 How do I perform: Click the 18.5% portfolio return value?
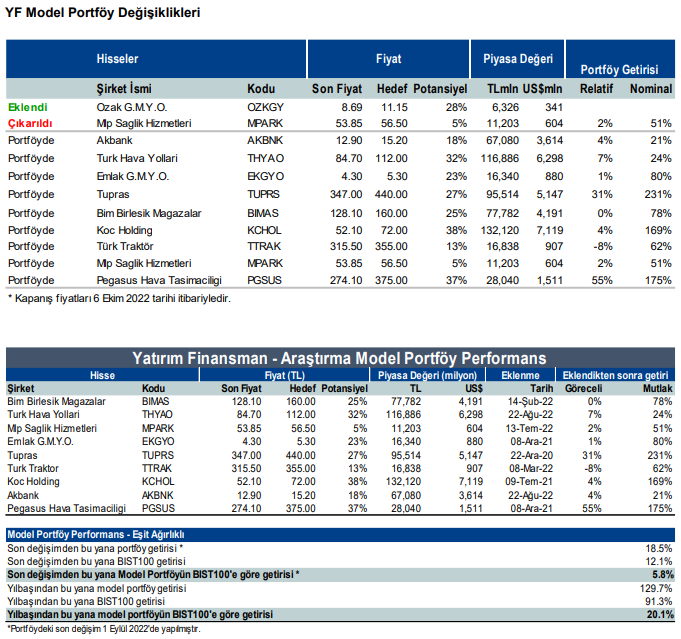pos(659,548)
